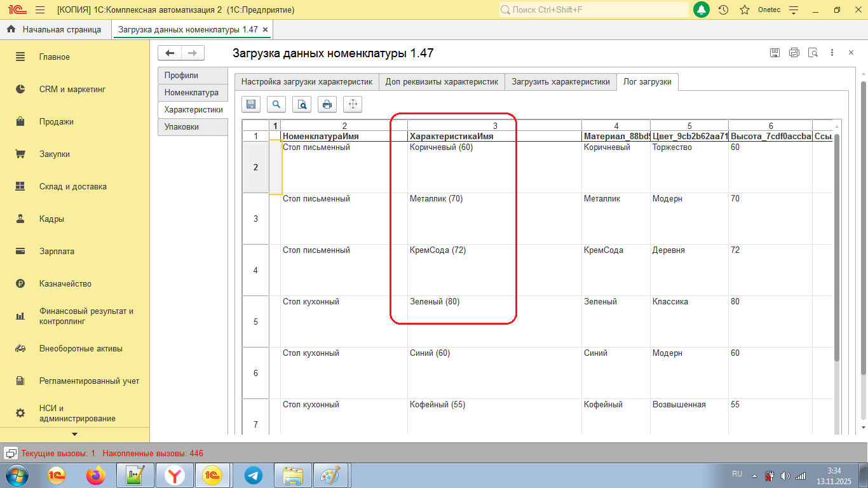Open the Казначейство section
The width and height of the screenshot is (868, 488).
pyautogui.click(x=75, y=284)
